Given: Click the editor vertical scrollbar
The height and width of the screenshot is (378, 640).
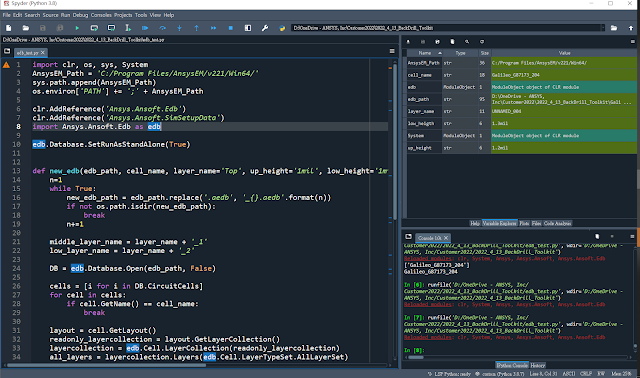Looking at the screenshot, I should (x=394, y=143).
